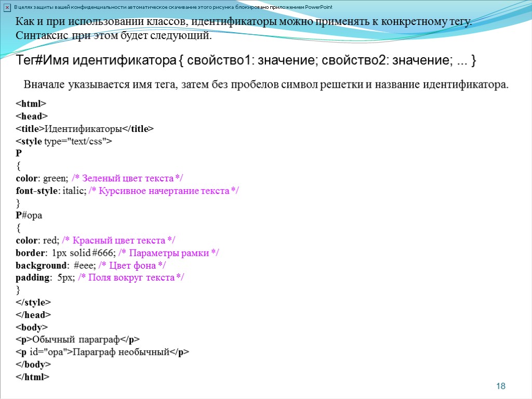Viewport: 532px width, 399px height.
Task: Click the '</head>' closing tag line
Action: 33,315
